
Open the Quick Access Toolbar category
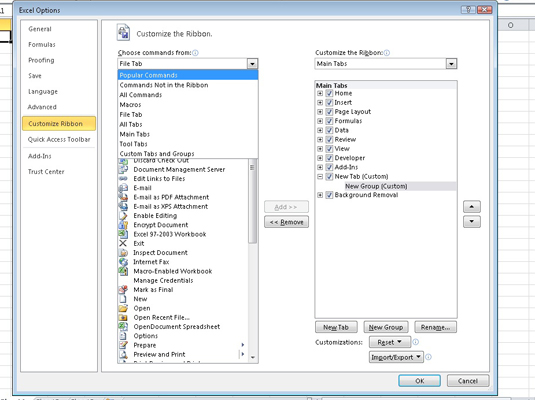[59, 139]
